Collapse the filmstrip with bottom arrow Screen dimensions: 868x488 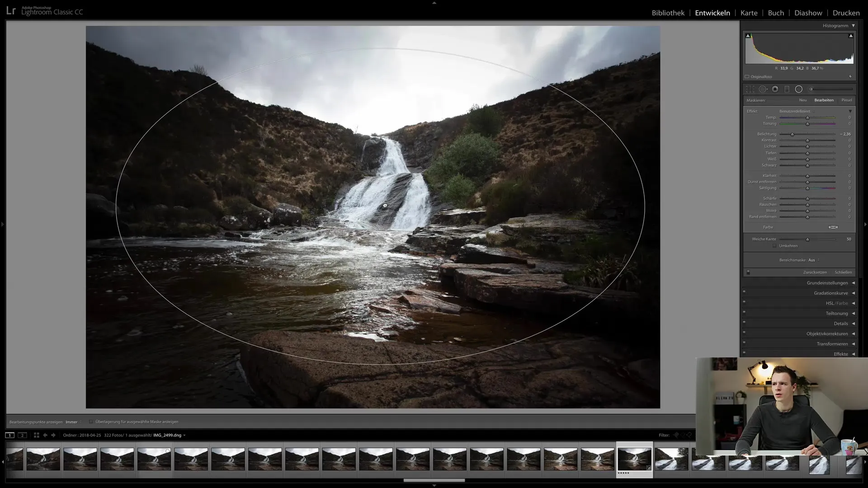click(x=434, y=485)
